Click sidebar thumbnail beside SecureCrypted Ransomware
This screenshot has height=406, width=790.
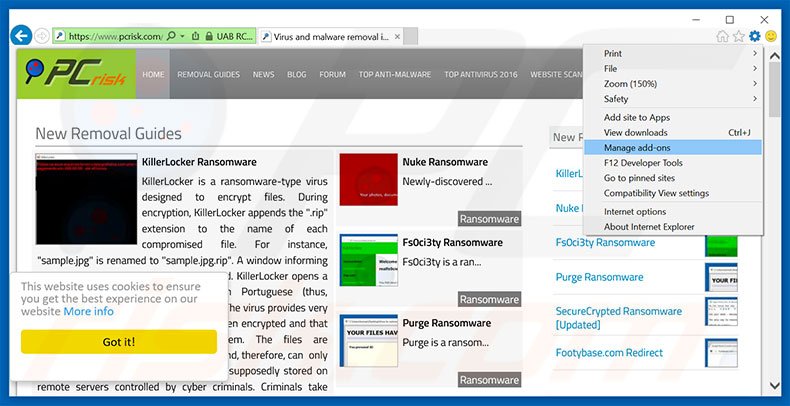(x=721, y=312)
